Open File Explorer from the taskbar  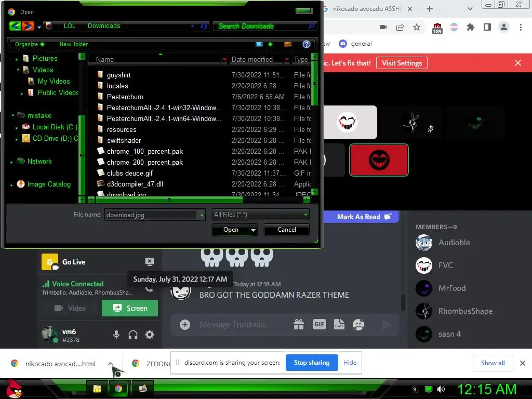pyautogui.click(x=97, y=389)
